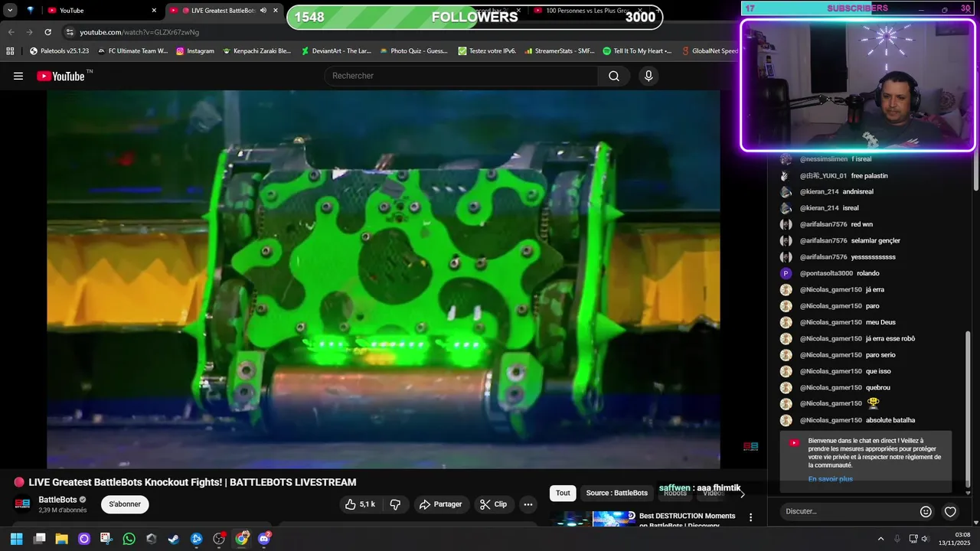Open the Kenpachi Zaraki bookmark

pos(256,51)
